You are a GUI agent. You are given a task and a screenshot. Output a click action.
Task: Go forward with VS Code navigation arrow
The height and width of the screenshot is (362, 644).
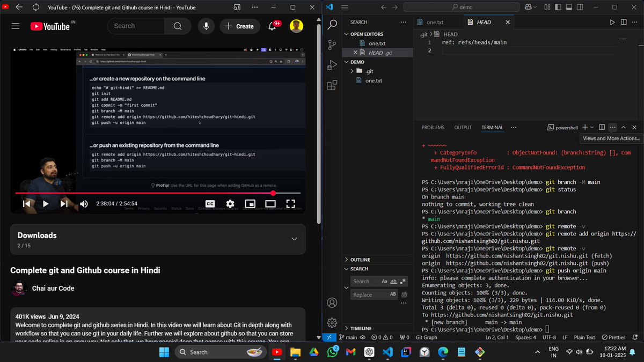pyautogui.click(x=396, y=8)
